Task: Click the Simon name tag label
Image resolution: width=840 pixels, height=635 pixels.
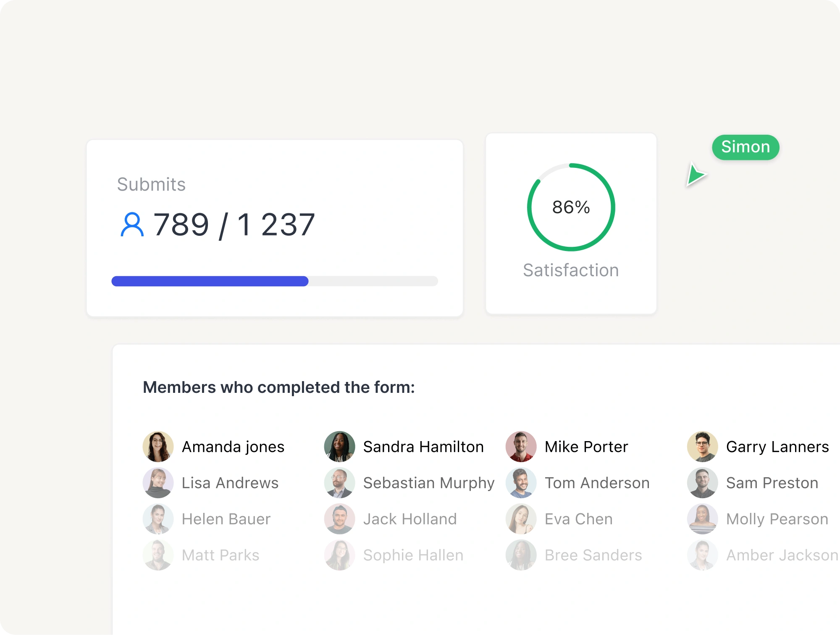Action: pos(745,147)
